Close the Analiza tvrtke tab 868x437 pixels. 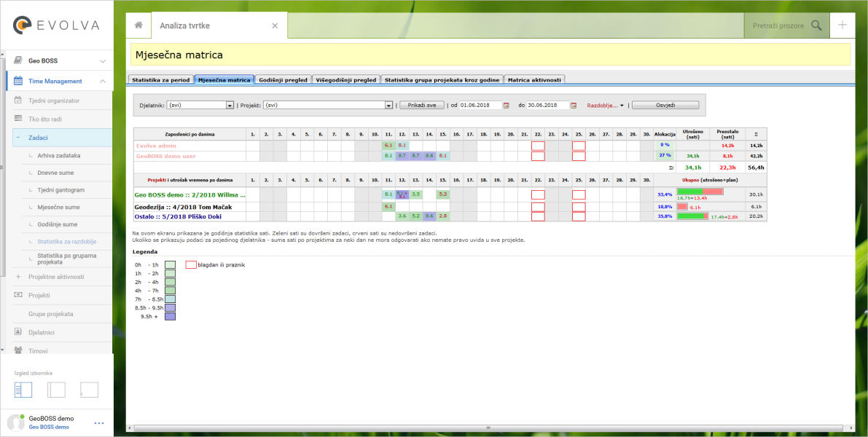pyautogui.click(x=275, y=25)
